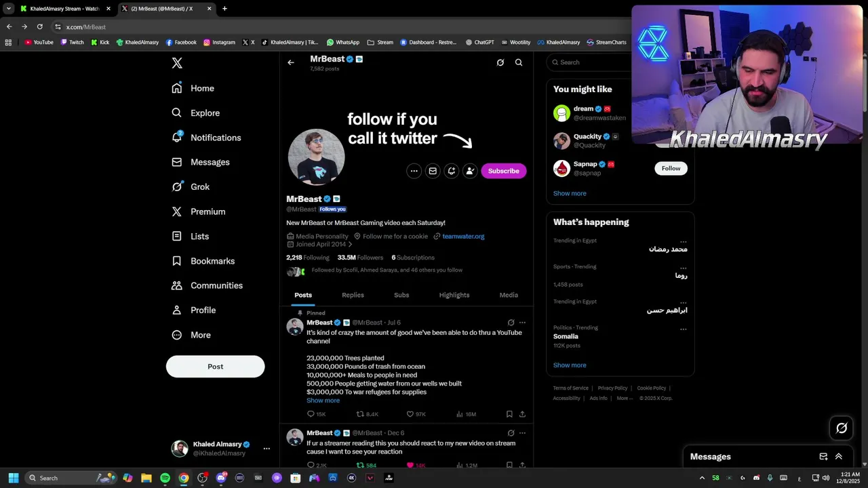This screenshot has width=868, height=488.
Task: Toggle following state person icon button
Action: [x=470, y=171]
